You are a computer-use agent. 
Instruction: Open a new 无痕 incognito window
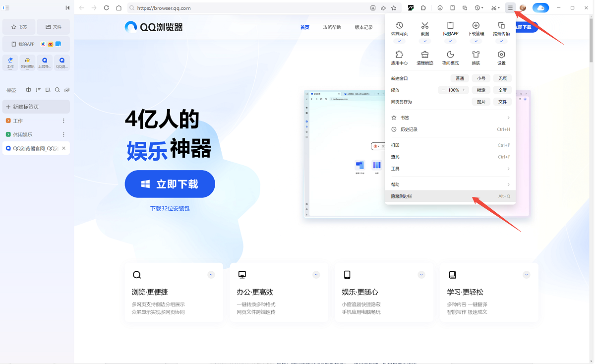(x=502, y=78)
